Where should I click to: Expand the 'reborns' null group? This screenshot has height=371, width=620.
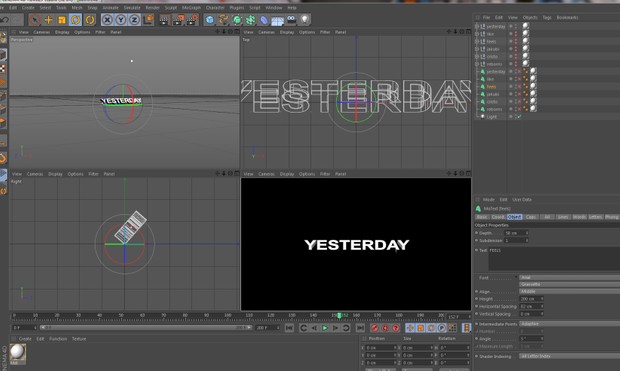[x=477, y=64]
